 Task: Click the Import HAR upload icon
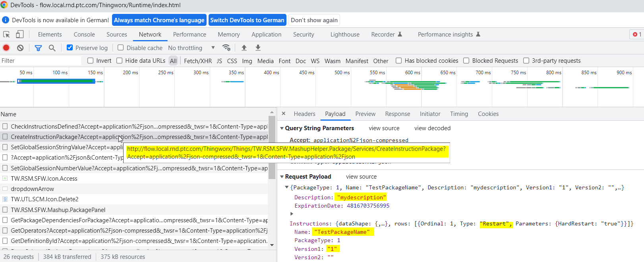(x=244, y=48)
